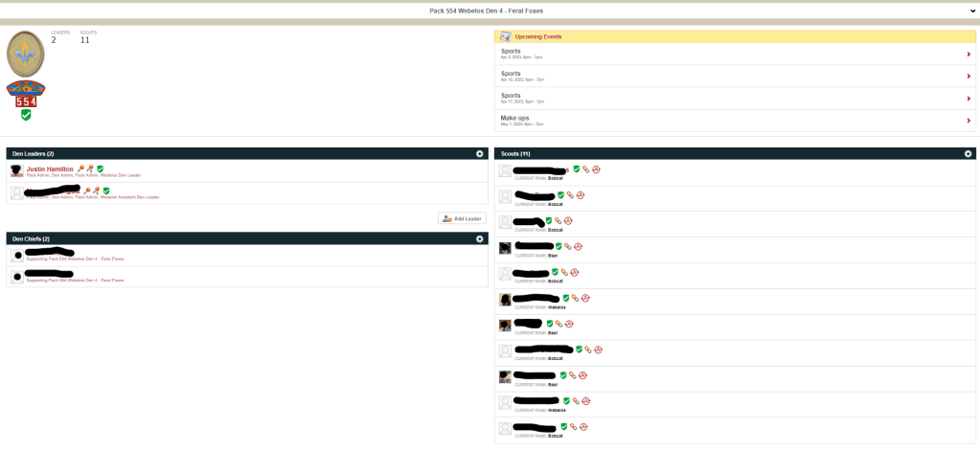Click the Add Leader button
Viewport: 980px width, 451px height.
pos(462,218)
